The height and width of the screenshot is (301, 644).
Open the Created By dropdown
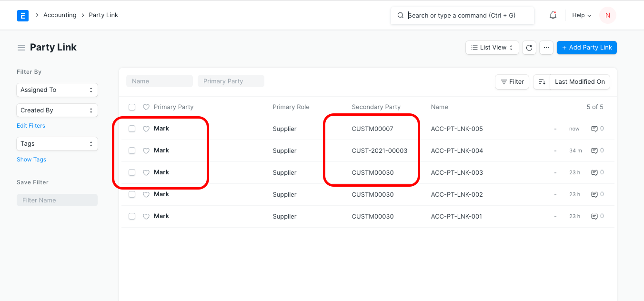click(57, 110)
